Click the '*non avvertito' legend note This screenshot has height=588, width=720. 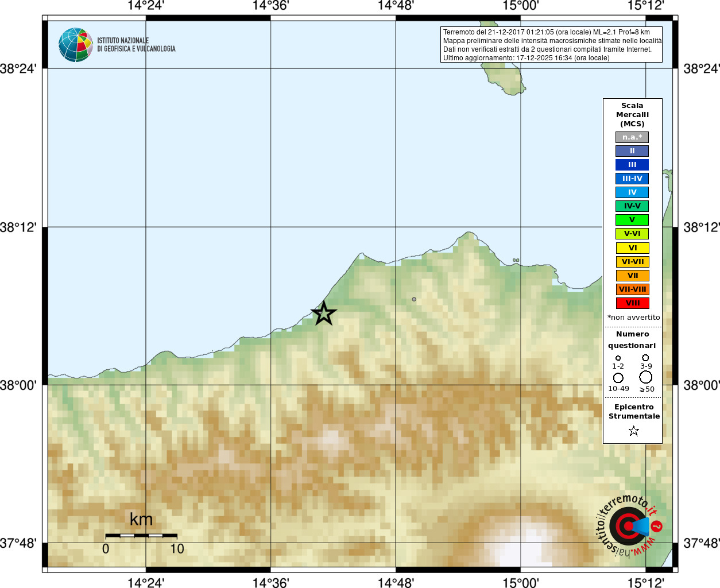[x=634, y=318]
